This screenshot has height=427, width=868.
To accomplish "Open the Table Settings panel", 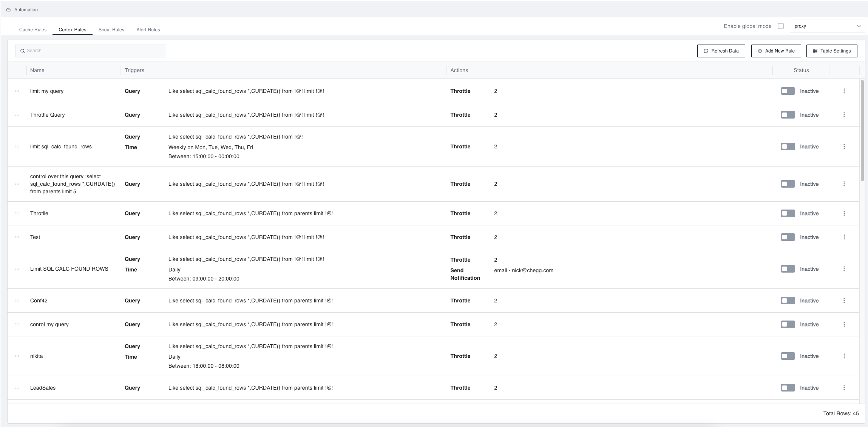I will click(831, 51).
